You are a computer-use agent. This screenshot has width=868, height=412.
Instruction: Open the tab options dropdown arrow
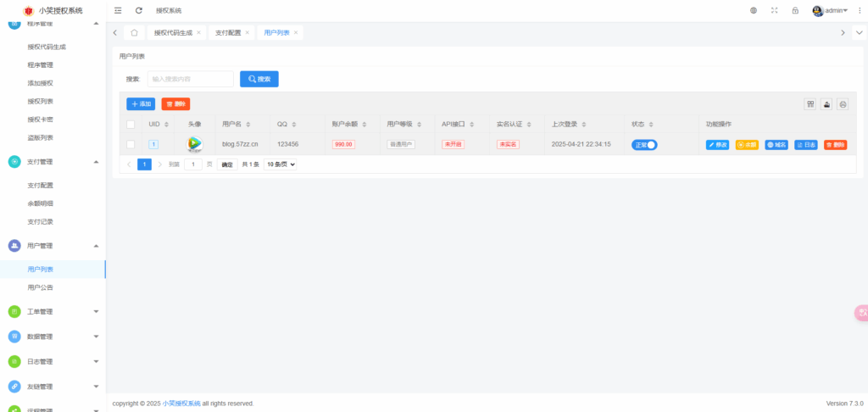point(860,33)
